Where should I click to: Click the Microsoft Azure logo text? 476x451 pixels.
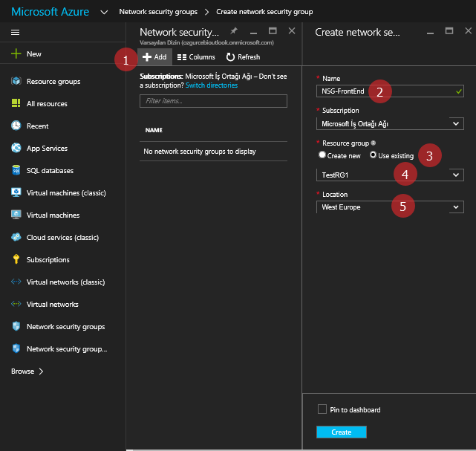(x=50, y=12)
